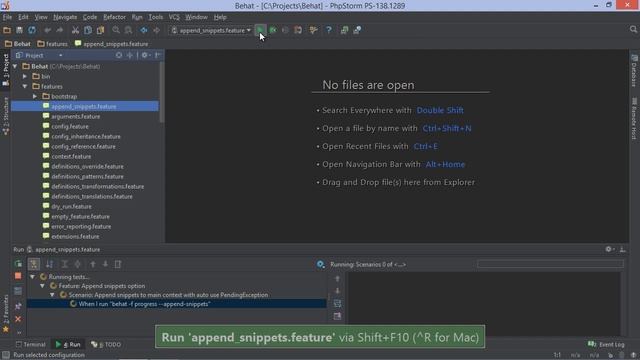Click the test progress bar
The image size is (640, 360).
pos(550,264)
